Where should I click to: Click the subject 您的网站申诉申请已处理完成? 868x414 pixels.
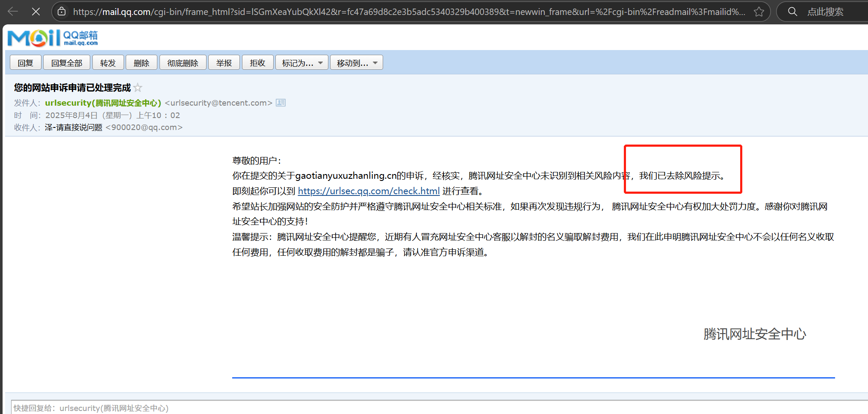72,88
